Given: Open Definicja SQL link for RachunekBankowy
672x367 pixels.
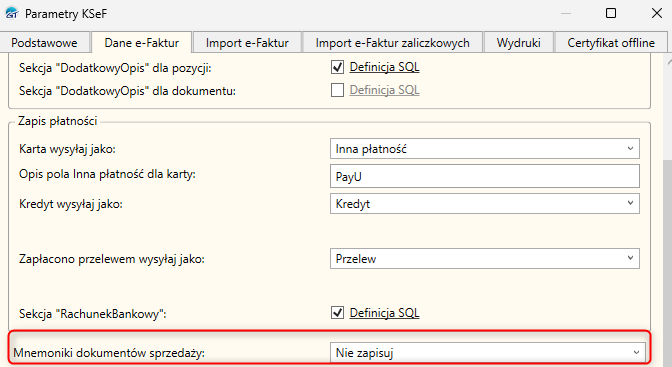Looking at the screenshot, I should pyautogui.click(x=384, y=313).
